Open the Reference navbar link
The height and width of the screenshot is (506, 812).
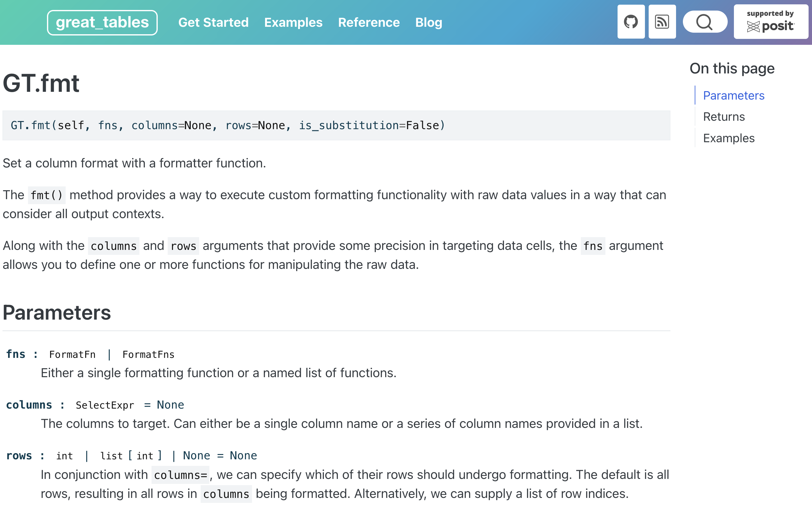(x=369, y=22)
